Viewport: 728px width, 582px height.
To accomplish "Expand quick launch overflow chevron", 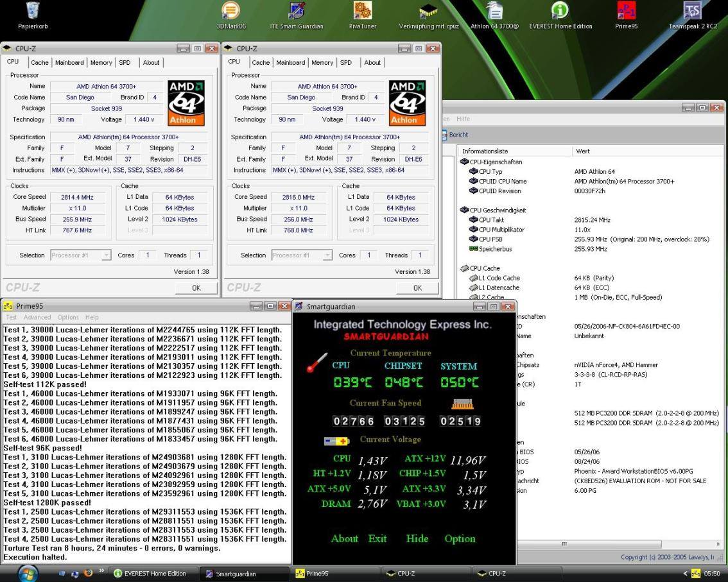I will point(101,570).
